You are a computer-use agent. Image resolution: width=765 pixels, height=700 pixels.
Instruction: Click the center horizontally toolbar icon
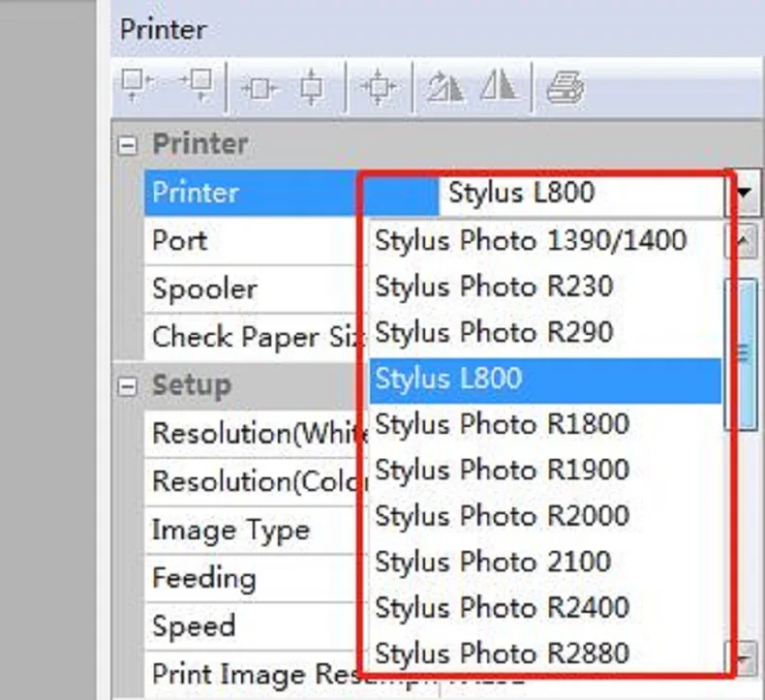coord(259,88)
